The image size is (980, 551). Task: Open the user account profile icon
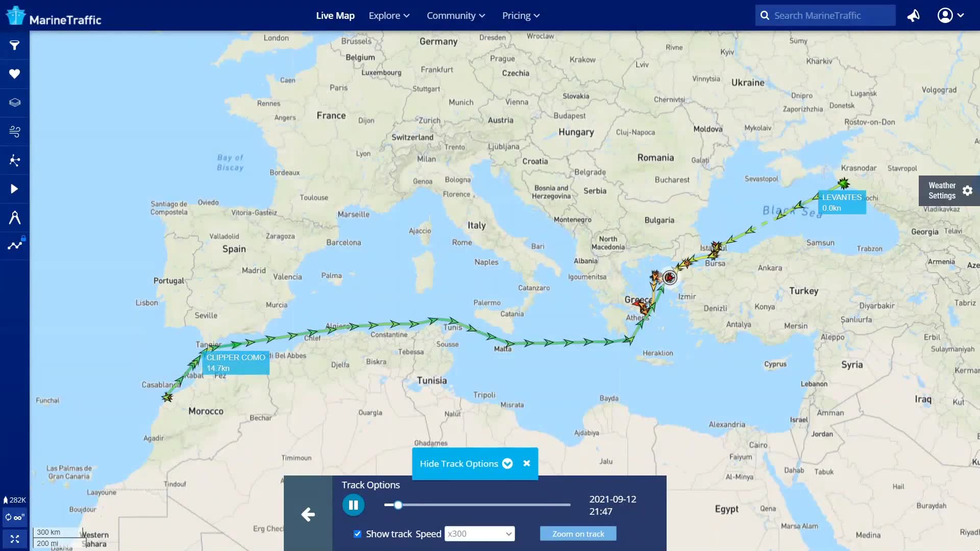coord(945,15)
